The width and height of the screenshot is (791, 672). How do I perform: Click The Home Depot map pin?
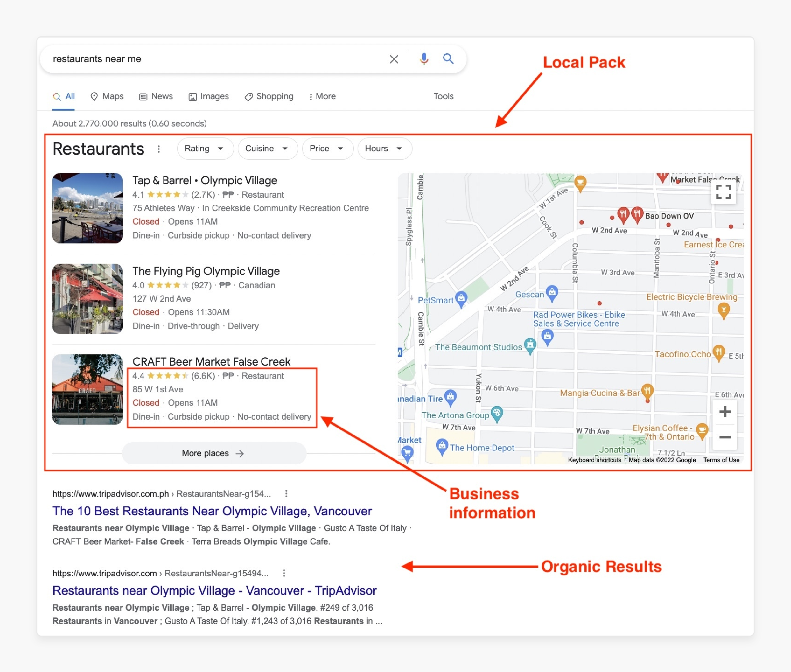442,446
